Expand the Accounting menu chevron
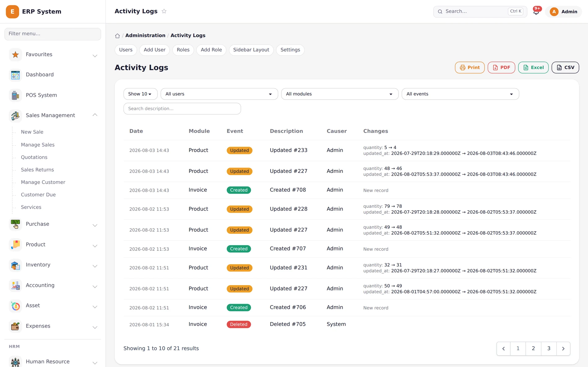The height and width of the screenshot is (367, 588). [95, 287]
